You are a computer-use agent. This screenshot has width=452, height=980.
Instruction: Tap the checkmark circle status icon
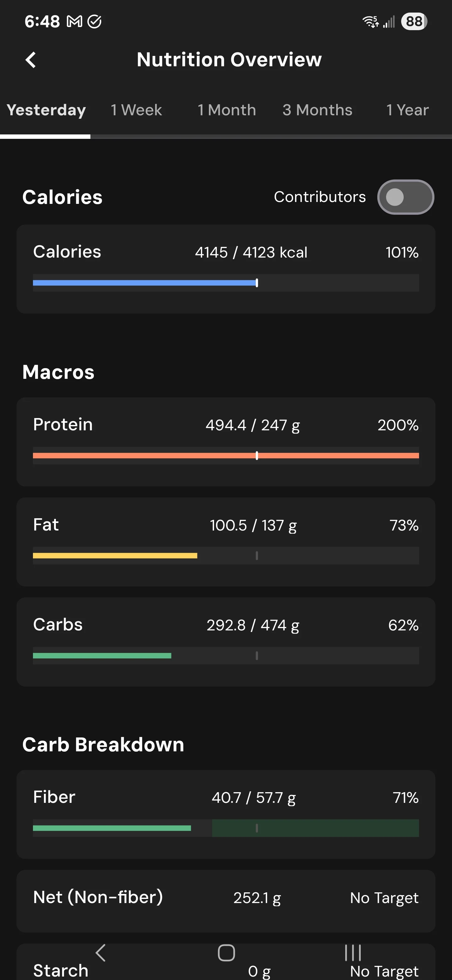pos(94,22)
